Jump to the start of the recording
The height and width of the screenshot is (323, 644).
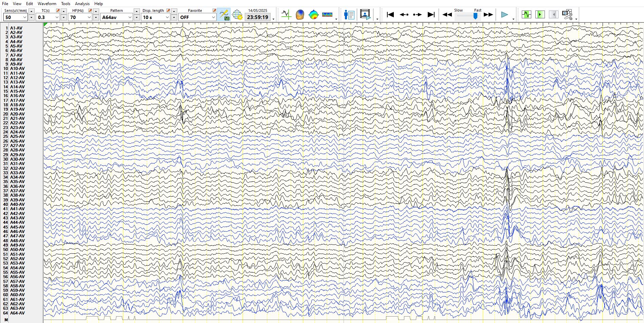point(390,15)
